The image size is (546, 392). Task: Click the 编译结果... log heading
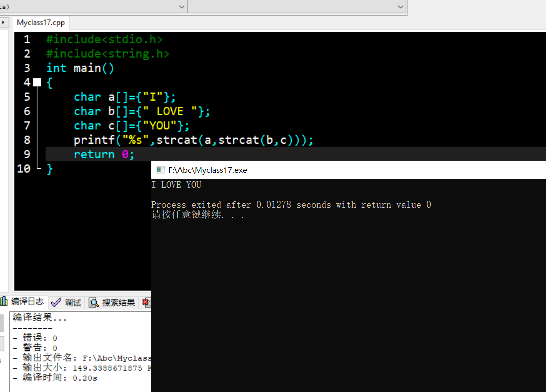[40, 317]
